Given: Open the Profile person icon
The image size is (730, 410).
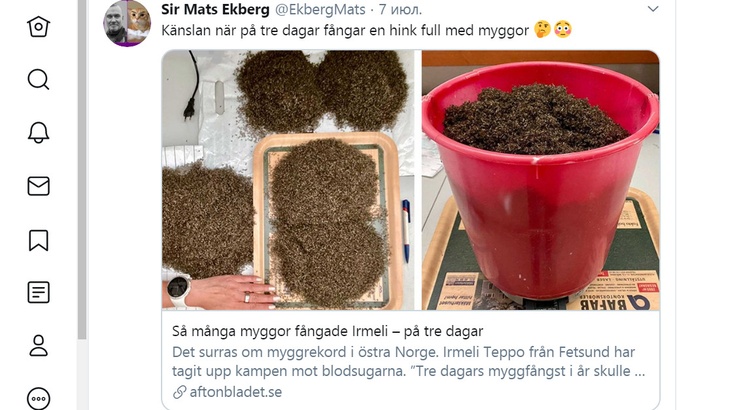Looking at the screenshot, I should pos(38,346).
